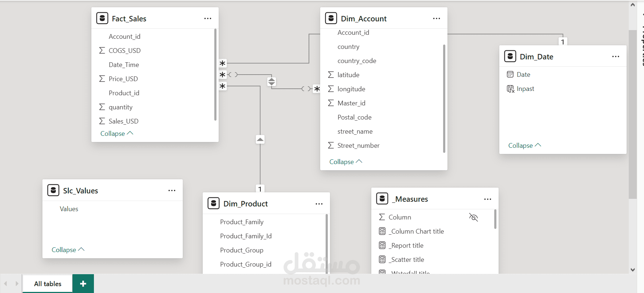The image size is (644, 293).
Task: Open the _Measures table more options ellipsis
Action: tap(488, 199)
